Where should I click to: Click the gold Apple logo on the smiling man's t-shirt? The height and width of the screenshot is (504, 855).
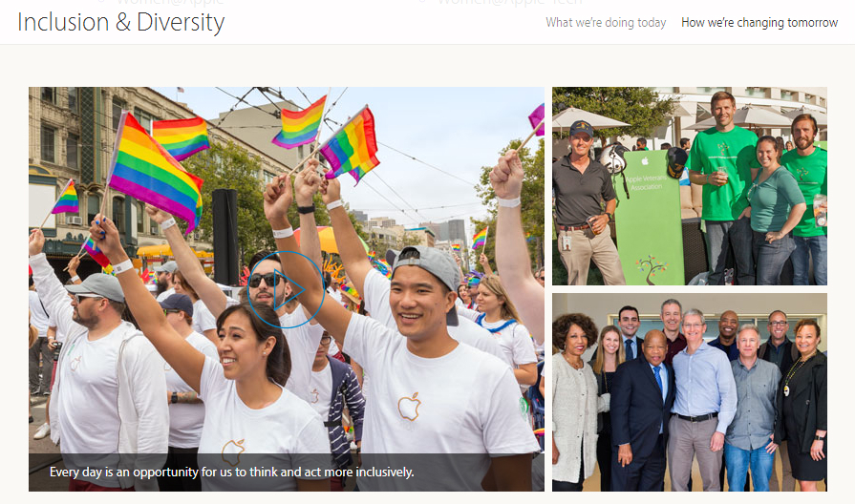409,407
